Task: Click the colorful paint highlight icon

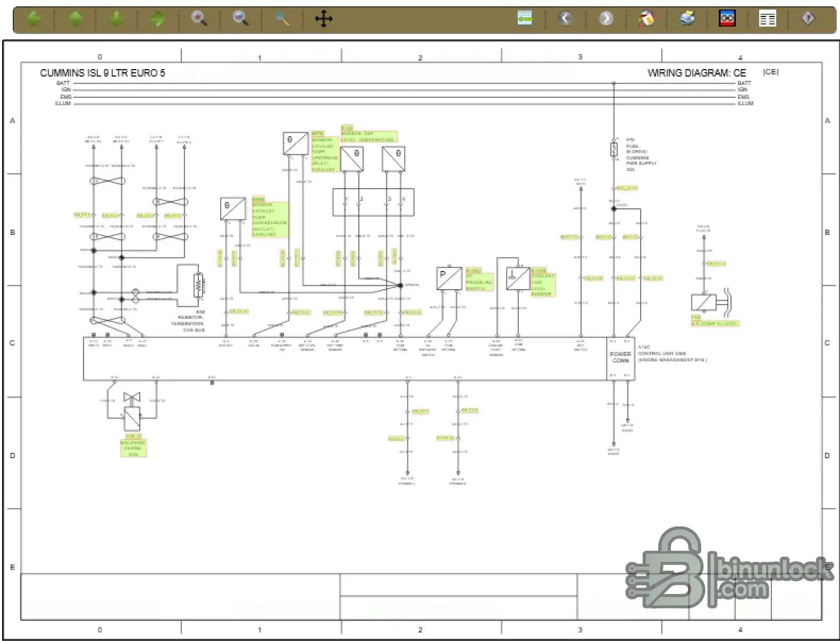Action: pyautogui.click(x=646, y=19)
